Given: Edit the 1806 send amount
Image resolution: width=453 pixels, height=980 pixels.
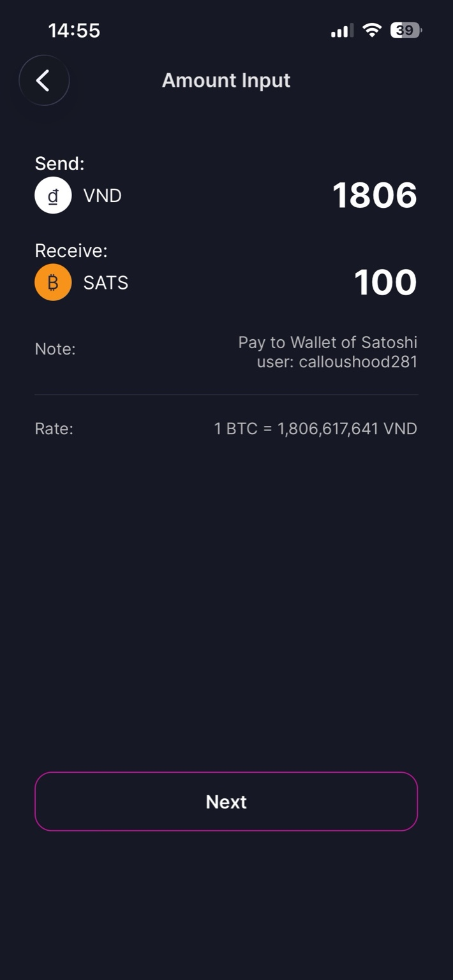Looking at the screenshot, I should click(x=375, y=195).
